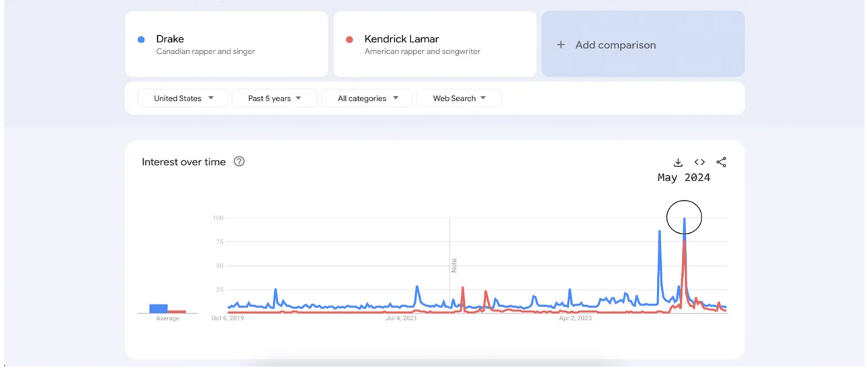868x370 pixels.
Task: Open the Interest over time help icon
Action: 239,161
